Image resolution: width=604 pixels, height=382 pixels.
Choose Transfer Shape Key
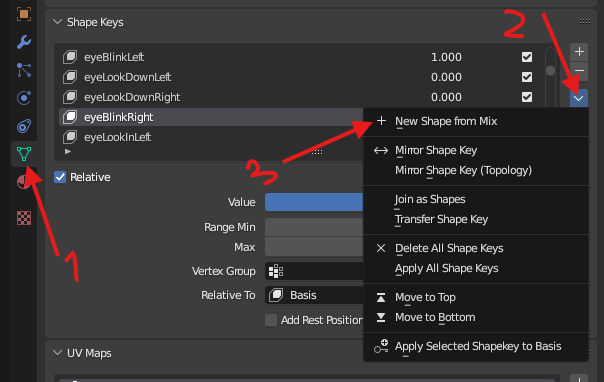pyautogui.click(x=476, y=219)
